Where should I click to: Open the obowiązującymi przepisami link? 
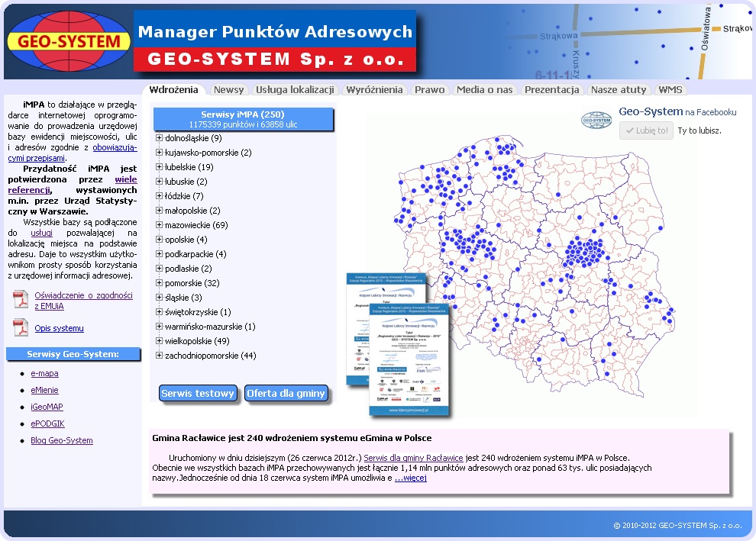pos(115,147)
